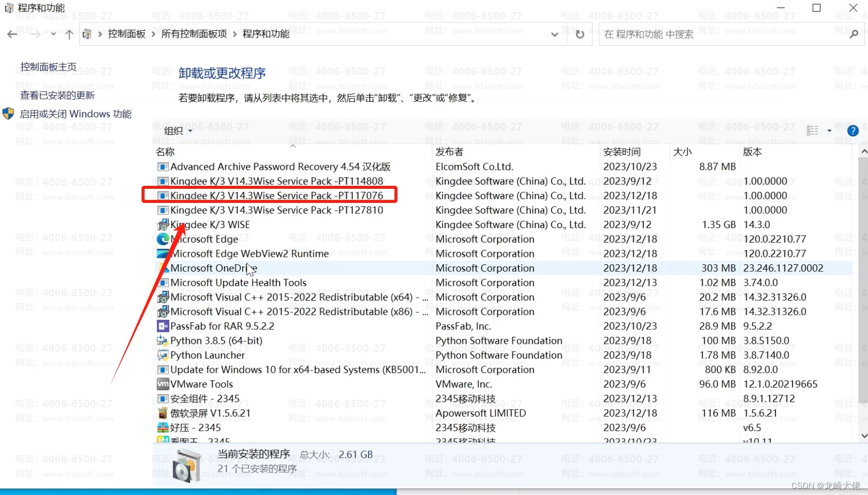Open Help with the question mark icon
The image size is (868, 495).
pos(853,131)
